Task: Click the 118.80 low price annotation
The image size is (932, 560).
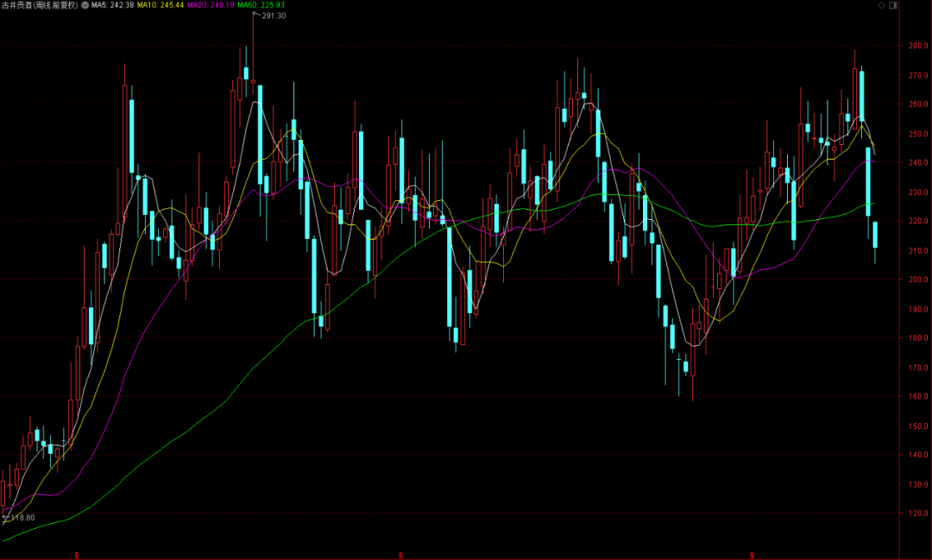Action: (23, 518)
